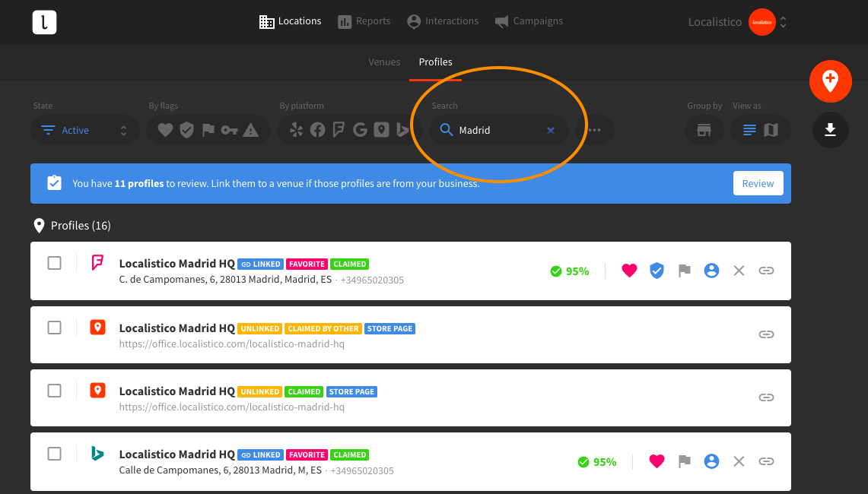This screenshot has height=494, width=868.
Task: Select the Profiles tab
Action: click(435, 62)
